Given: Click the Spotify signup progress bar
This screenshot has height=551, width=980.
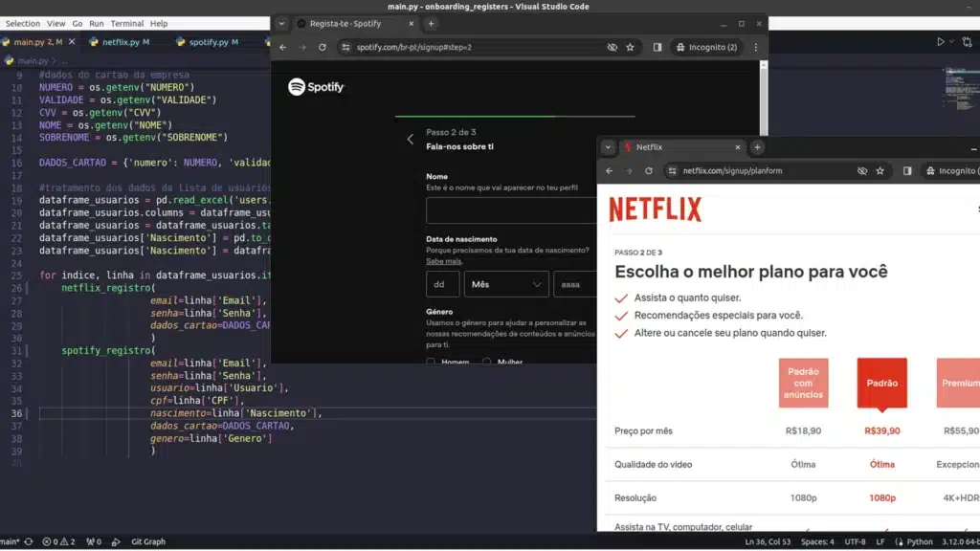Looking at the screenshot, I should coord(515,116).
